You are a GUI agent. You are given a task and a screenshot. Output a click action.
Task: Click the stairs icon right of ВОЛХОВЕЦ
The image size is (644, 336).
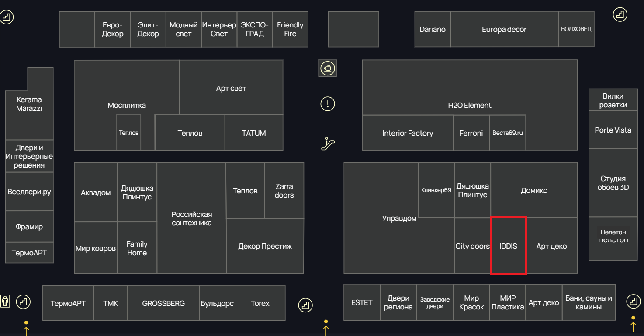click(619, 14)
